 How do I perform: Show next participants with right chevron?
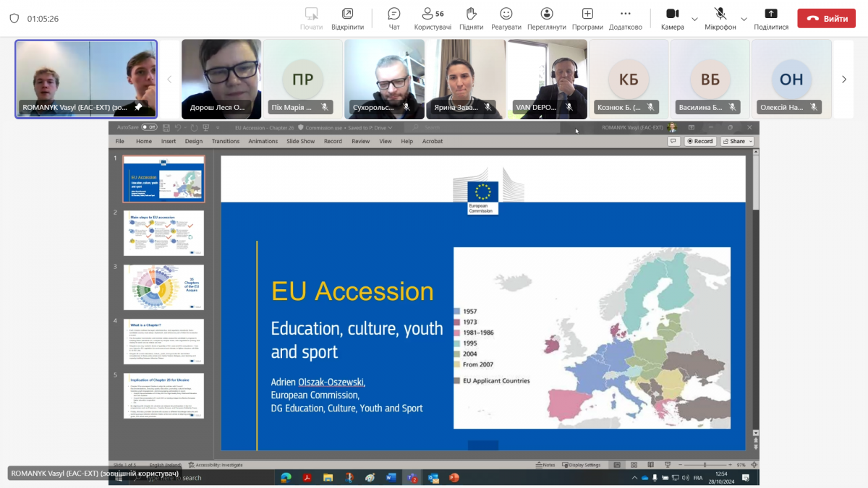[x=843, y=80]
